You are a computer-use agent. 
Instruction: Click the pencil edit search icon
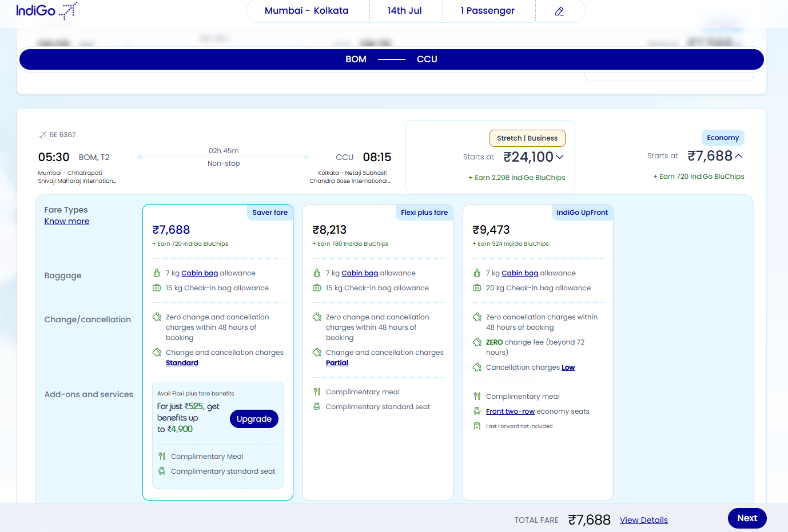click(559, 11)
